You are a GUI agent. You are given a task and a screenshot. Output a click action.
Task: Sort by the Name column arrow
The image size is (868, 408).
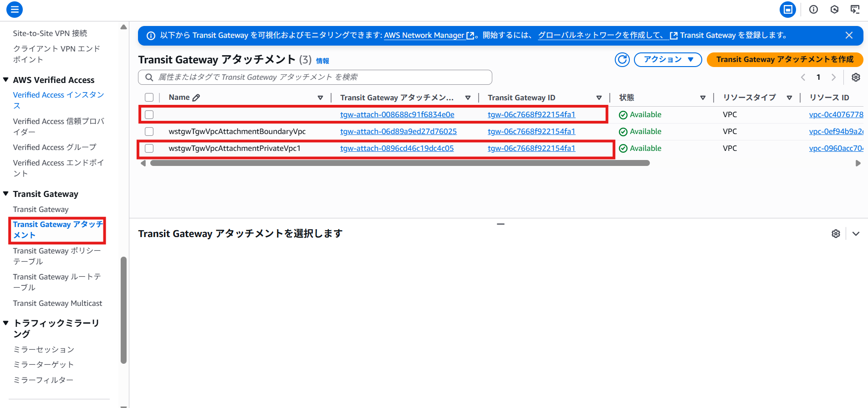320,98
